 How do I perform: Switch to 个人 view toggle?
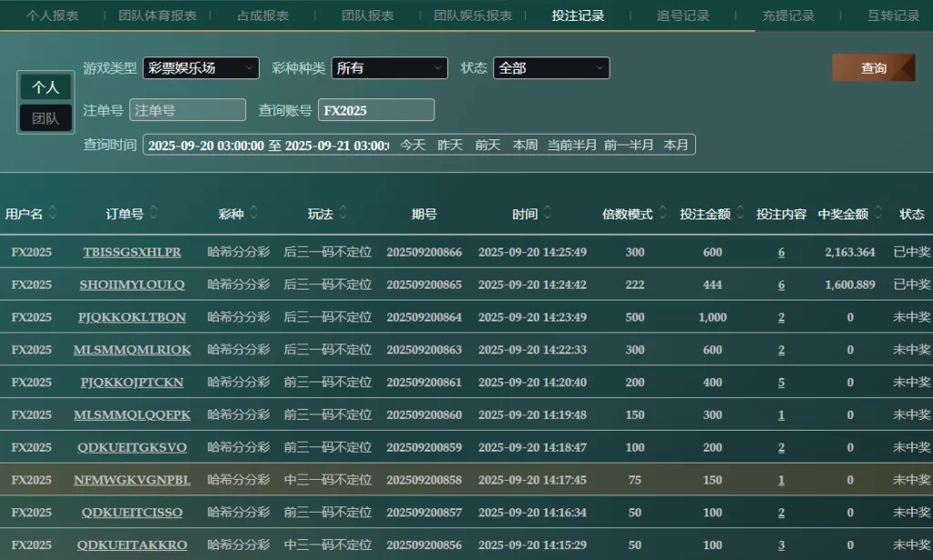tap(46, 87)
